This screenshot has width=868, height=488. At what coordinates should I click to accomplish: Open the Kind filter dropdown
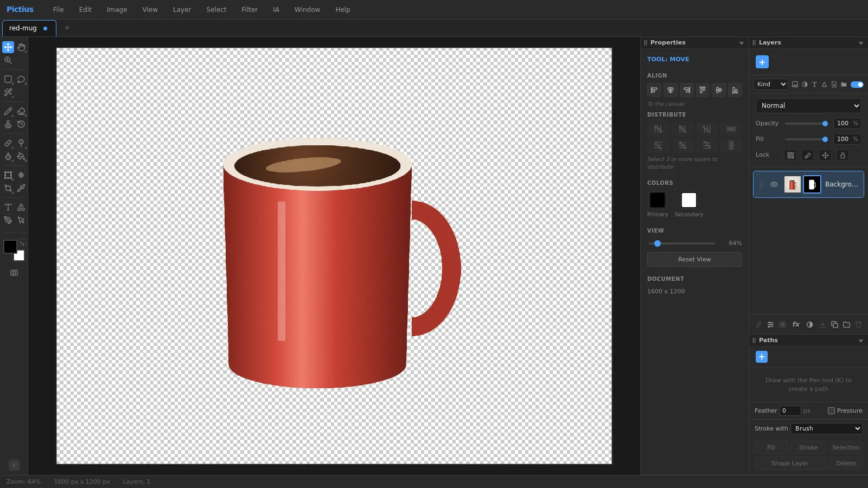click(x=771, y=84)
